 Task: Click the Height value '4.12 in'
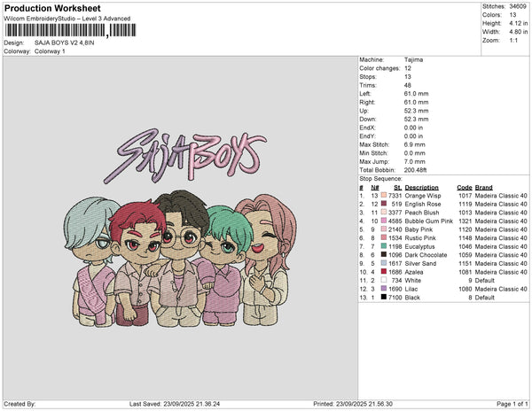pos(519,23)
